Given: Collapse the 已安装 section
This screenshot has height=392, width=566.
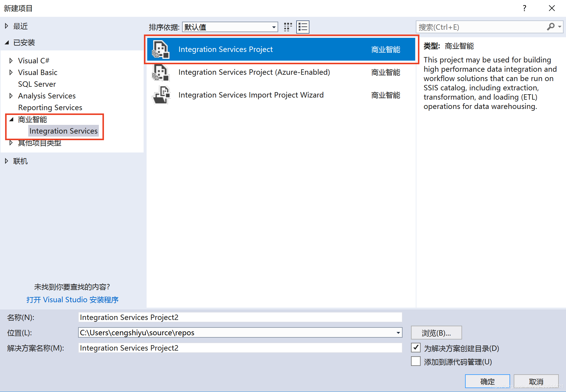Looking at the screenshot, I should click(x=7, y=43).
